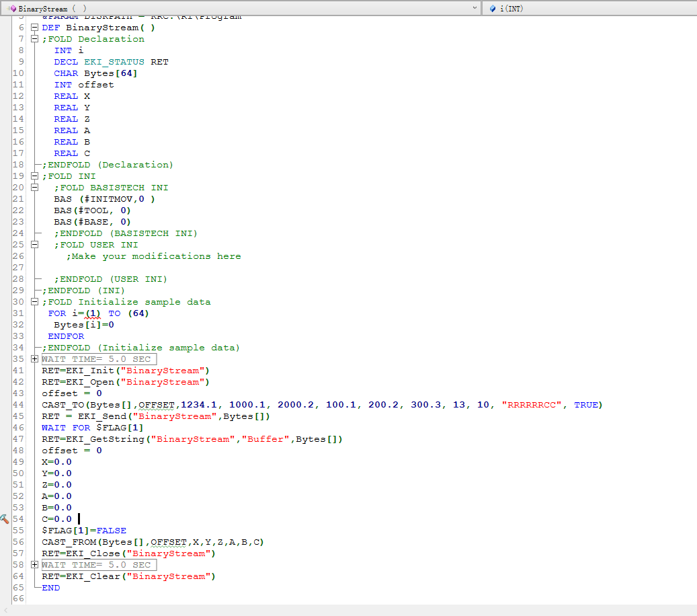697x616 pixels.
Task: Click the FOR i=(1) TO (64) line
Action: [98, 313]
